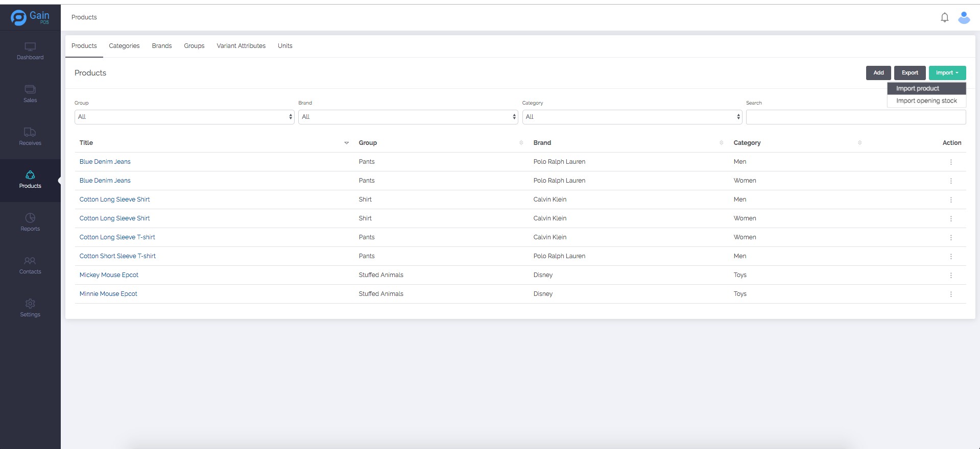This screenshot has width=980, height=449.
Task: Open the Receives truck icon
Action: (x=30, y=133)
